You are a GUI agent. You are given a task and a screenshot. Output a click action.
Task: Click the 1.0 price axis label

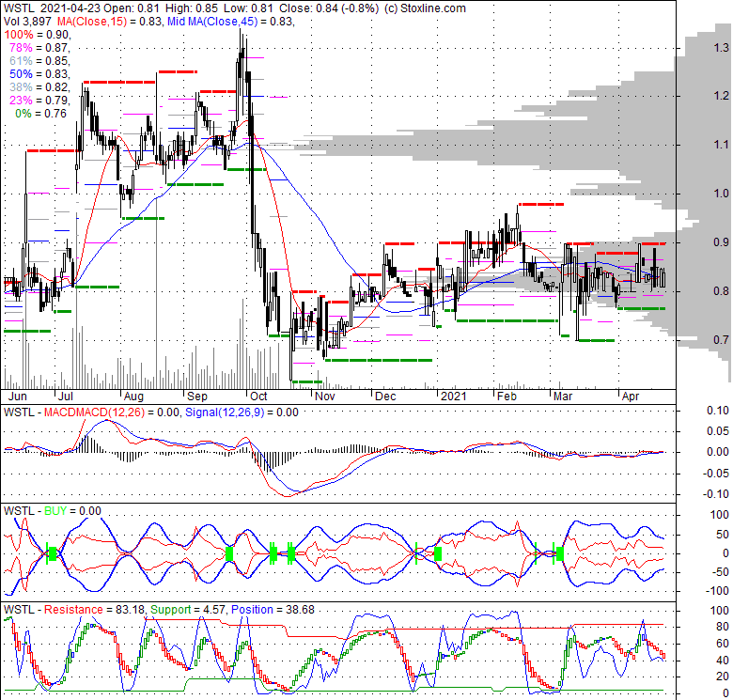[x=721, y=194]
